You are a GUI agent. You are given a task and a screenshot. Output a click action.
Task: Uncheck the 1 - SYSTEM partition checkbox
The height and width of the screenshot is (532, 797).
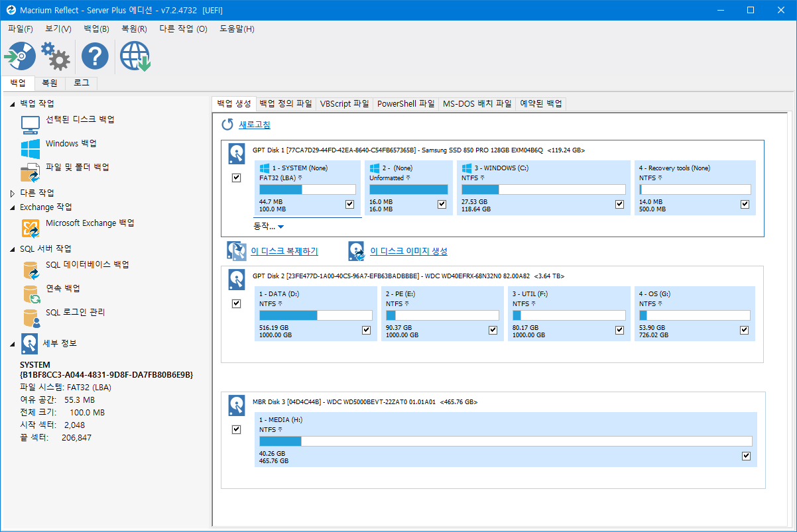(350, 204)
